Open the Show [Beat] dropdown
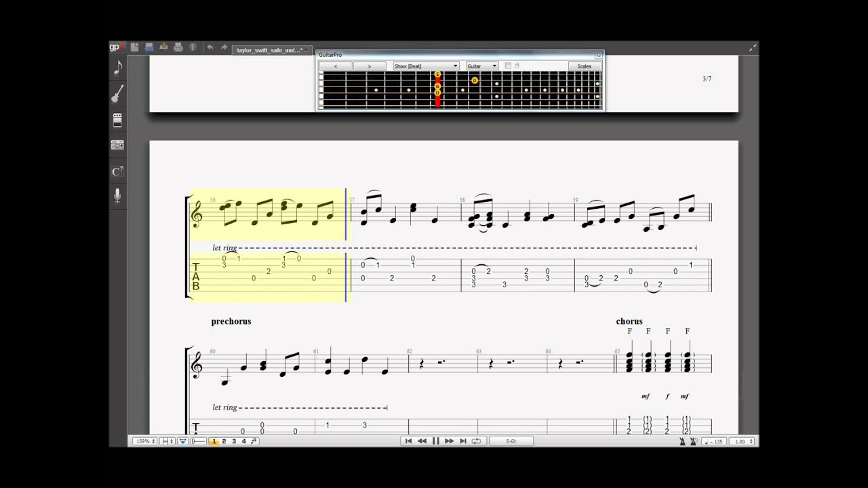This screenshot has height=488, width=868. click(x=426, y=66)
